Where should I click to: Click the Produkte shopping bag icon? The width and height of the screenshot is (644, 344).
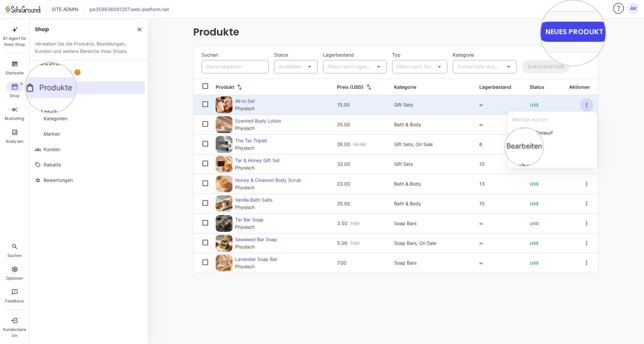[30, 88]
